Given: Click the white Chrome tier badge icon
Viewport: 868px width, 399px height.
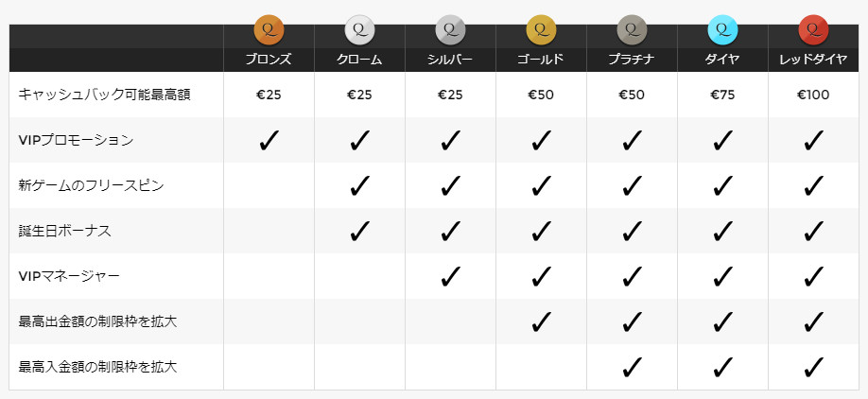Looking at the screenshot, I should [359, 29].
